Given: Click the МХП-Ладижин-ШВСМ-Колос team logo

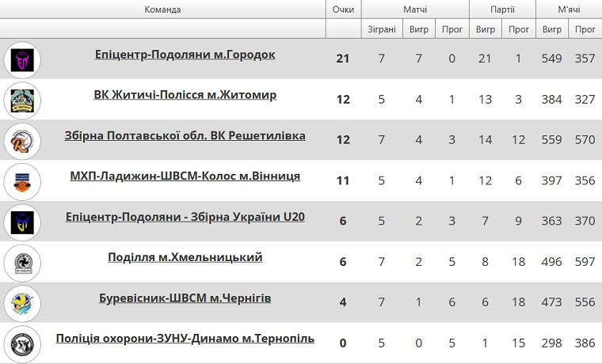Looking at the screenshot, I should click(22, 182).
